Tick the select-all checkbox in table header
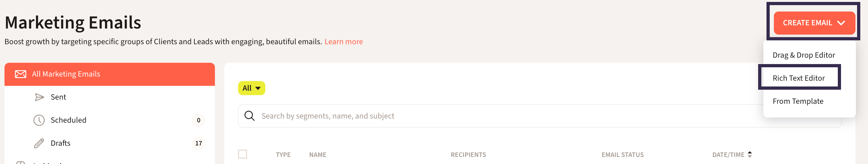868x164 pixels. (243, 154)
